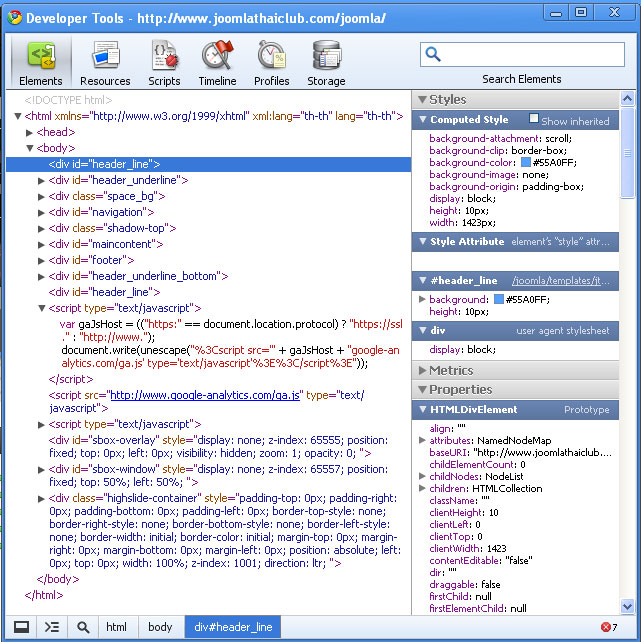This screenshot has height=642, width=641.
Task: Collapse the first script block
Action: coord(41,308)
